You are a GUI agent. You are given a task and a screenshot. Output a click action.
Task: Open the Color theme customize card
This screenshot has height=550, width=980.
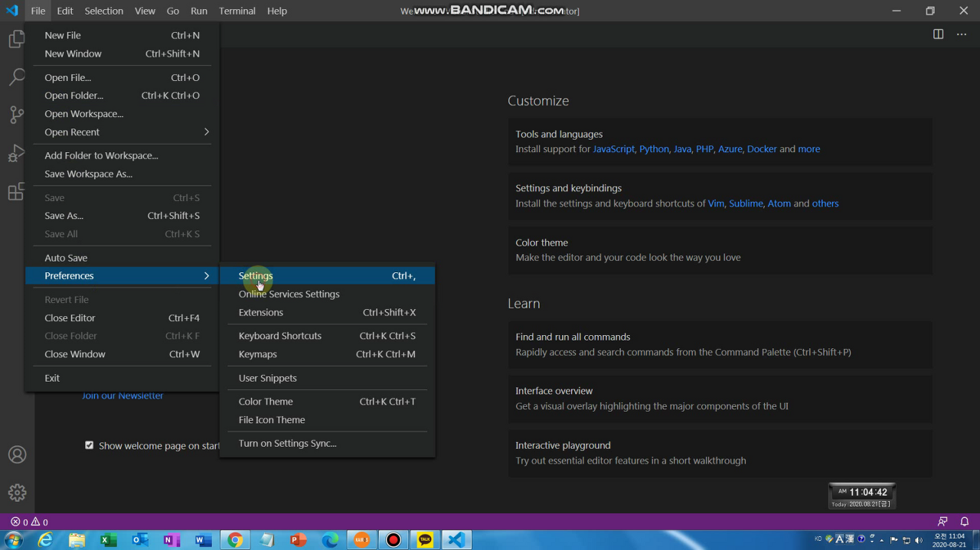(x=720, y=250)
